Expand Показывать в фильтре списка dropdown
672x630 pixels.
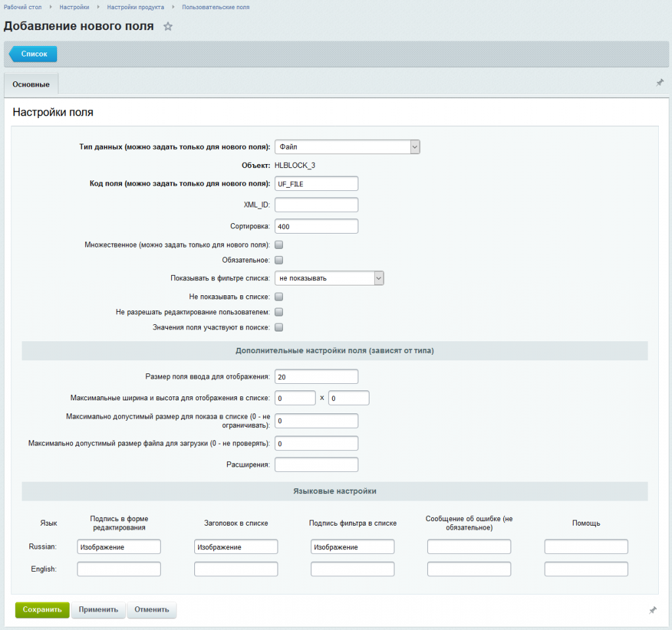click(329, 278)
